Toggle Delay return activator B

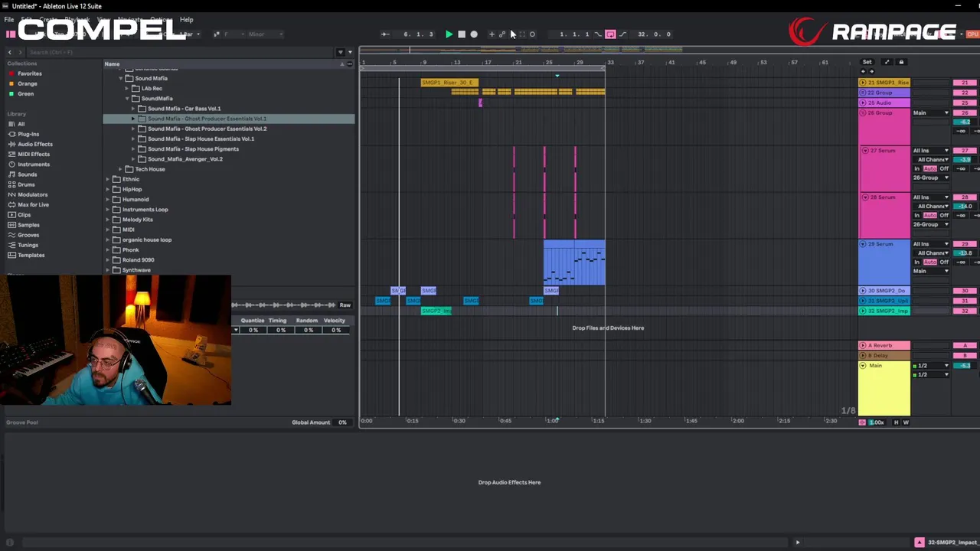click(x=965, y=356)
